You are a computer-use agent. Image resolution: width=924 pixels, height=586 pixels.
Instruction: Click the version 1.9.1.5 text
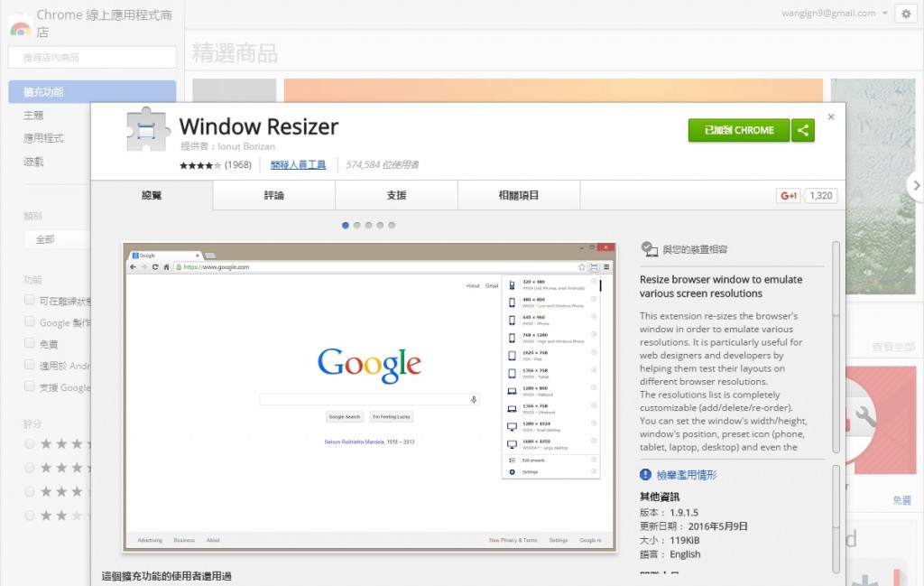click(x=684, y=512)
